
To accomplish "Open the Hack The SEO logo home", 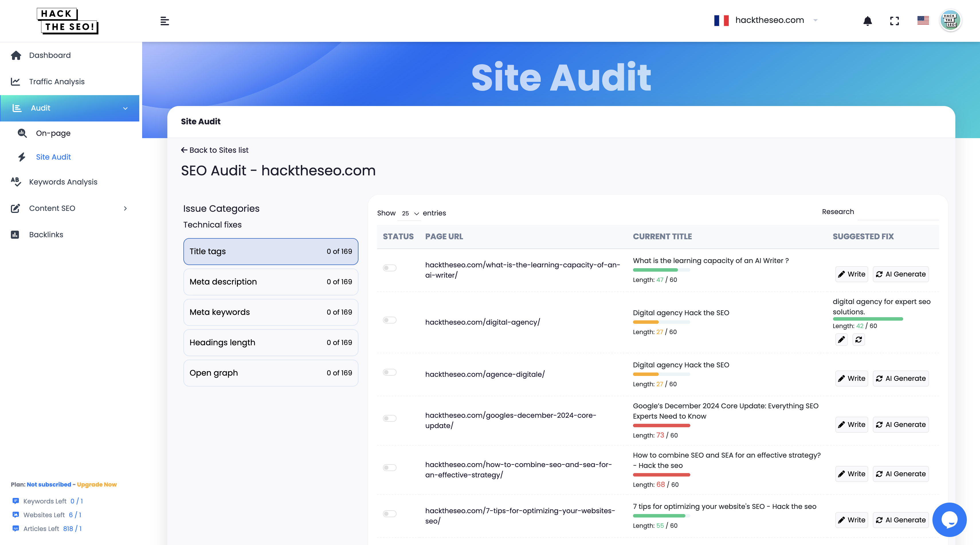I will (67, 21).
